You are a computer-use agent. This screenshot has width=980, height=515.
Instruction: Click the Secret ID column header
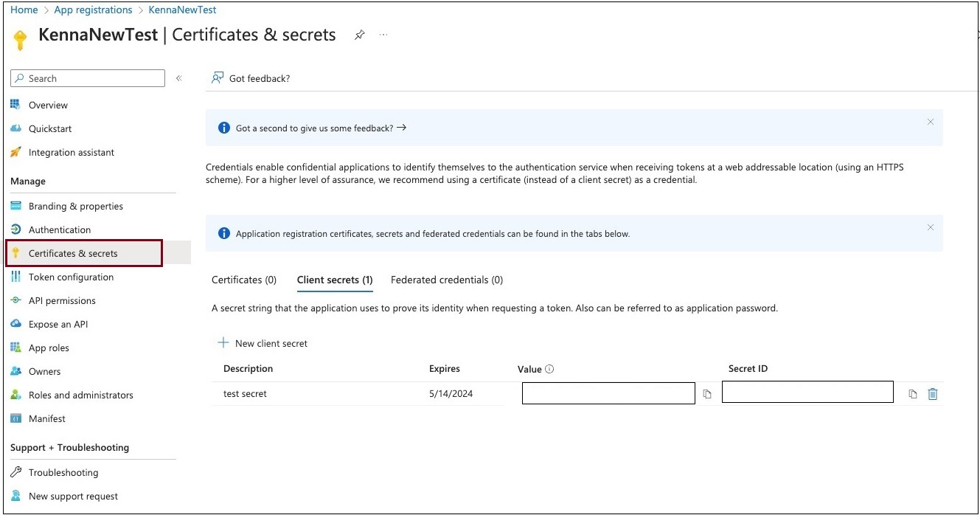click(748, 368)
